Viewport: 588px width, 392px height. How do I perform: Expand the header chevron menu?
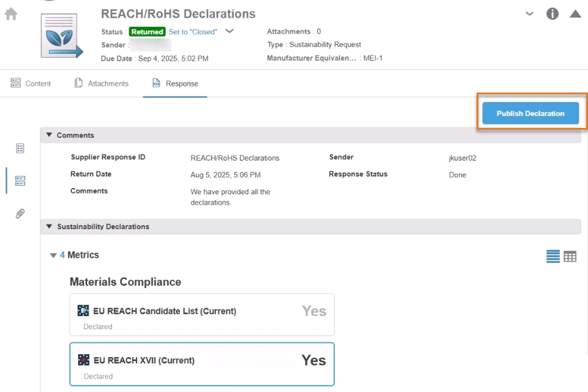[530, 14]
